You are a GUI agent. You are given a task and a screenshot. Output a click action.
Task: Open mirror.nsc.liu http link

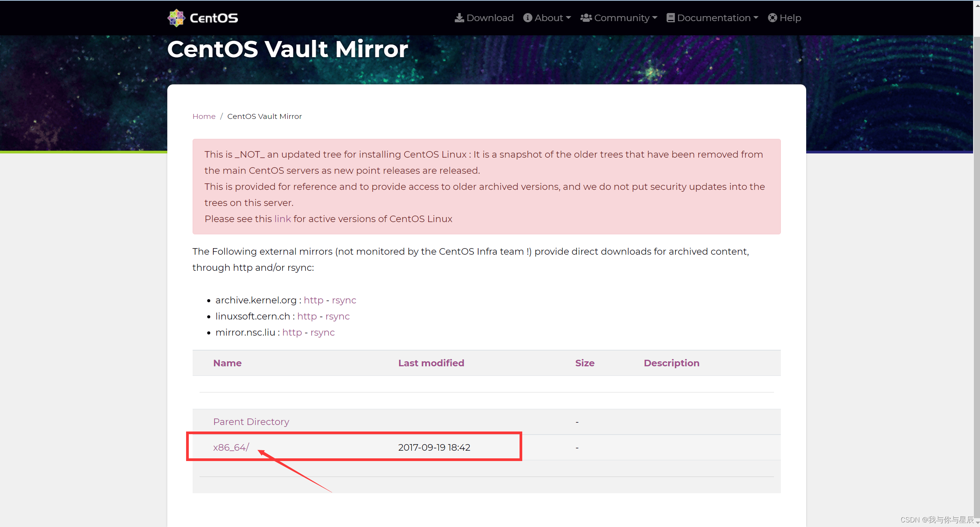[x=292, y=332]
